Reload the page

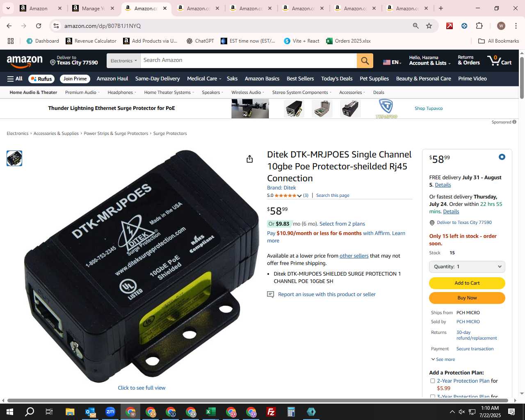[39, 26]
